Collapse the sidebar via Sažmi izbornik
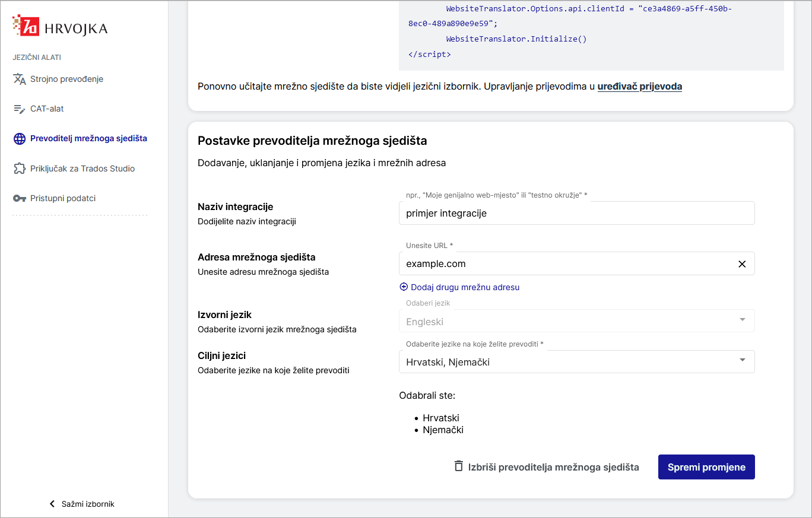Image resolution: width=812 pixels, height=518 pixels. [x=81, y=504]
